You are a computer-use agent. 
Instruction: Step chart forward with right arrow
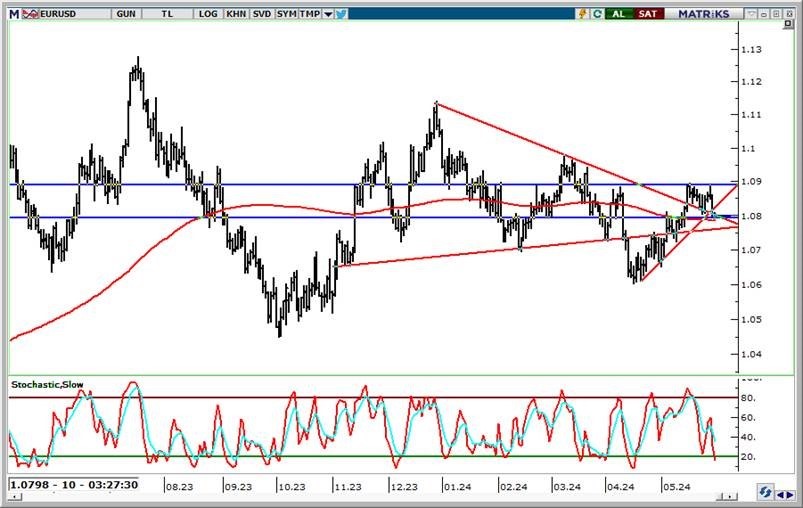point(791,495)
